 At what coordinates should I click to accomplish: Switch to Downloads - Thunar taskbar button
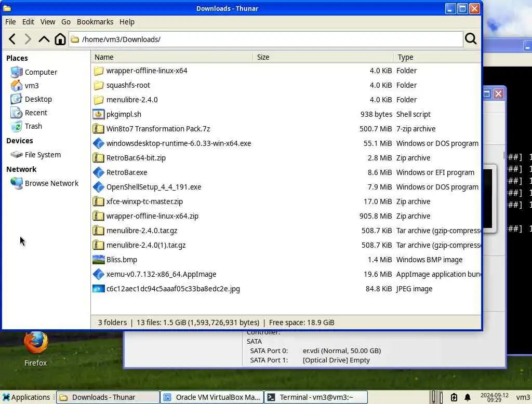click(108, 397)
